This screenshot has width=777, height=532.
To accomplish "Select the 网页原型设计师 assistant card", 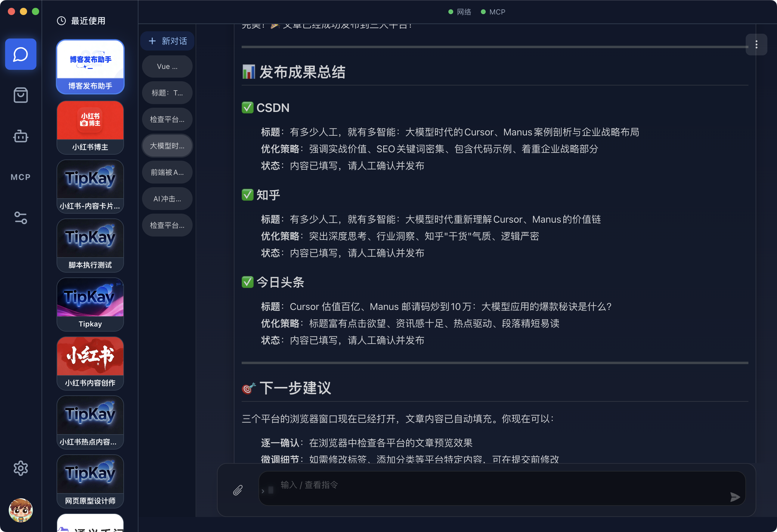I will point(90,481).
